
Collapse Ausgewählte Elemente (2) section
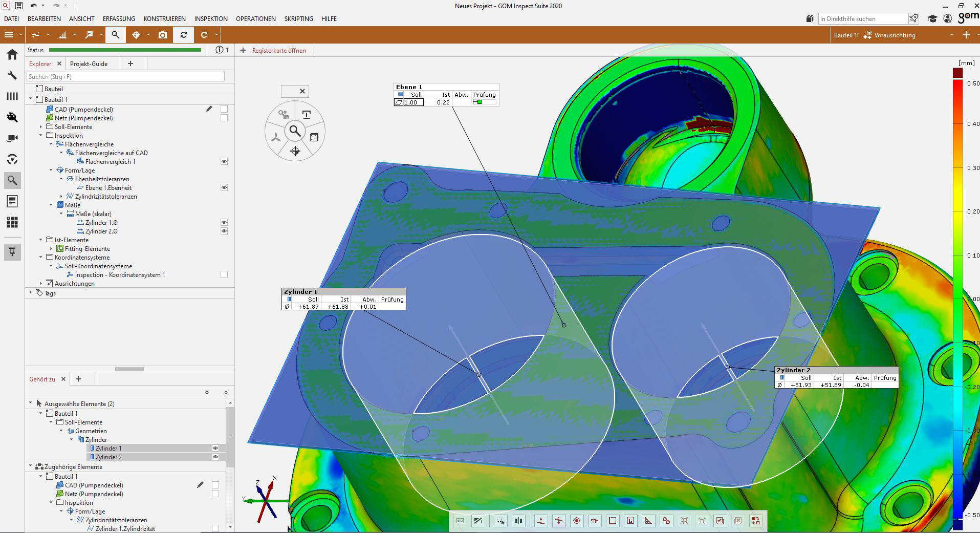[31, 403]
